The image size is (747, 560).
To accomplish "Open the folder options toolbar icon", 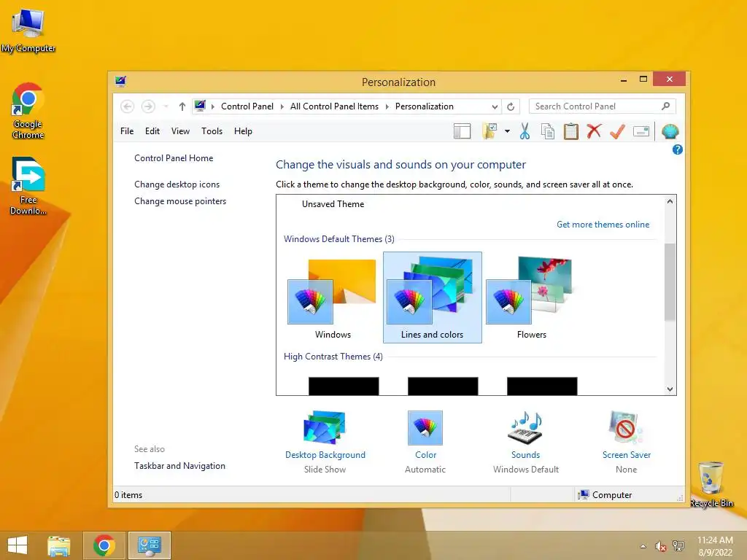I will [x=489, y=131].
